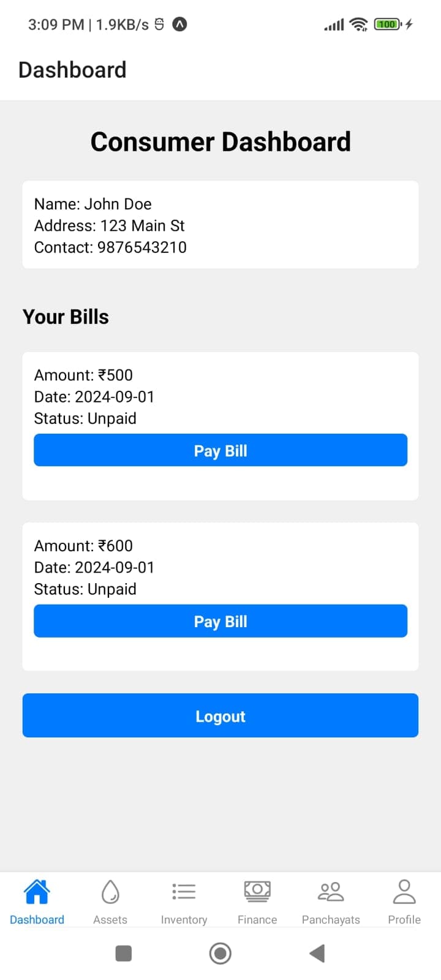Tap the John Doe consumer info card
Screen dimensions: 441x980
(221, 225)
